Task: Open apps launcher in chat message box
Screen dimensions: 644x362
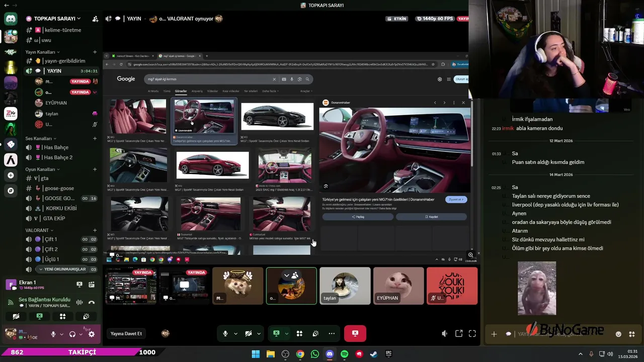Action: point(632,334)
